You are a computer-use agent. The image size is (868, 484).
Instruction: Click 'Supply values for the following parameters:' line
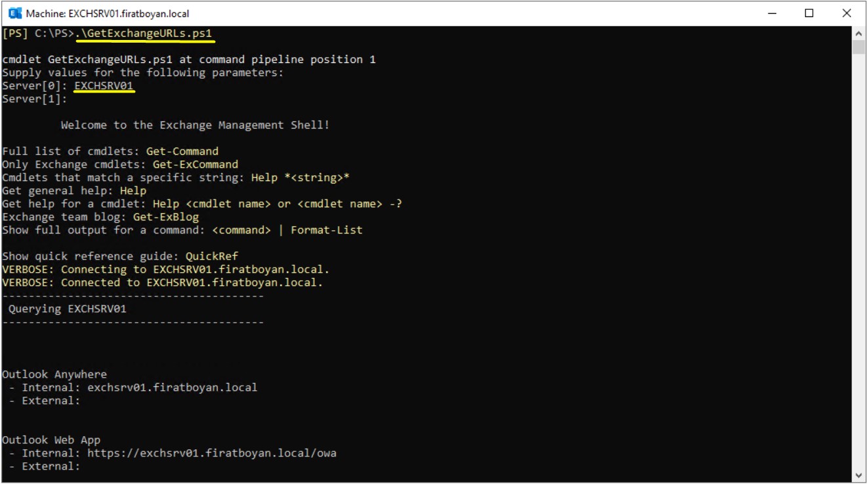143,73
